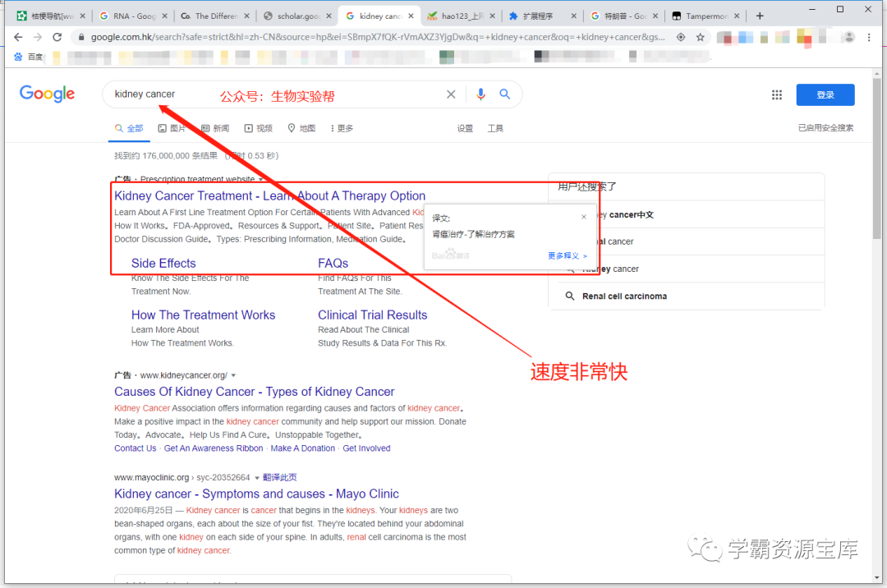
Task: Close the translation popup
Action: (584, 217)
